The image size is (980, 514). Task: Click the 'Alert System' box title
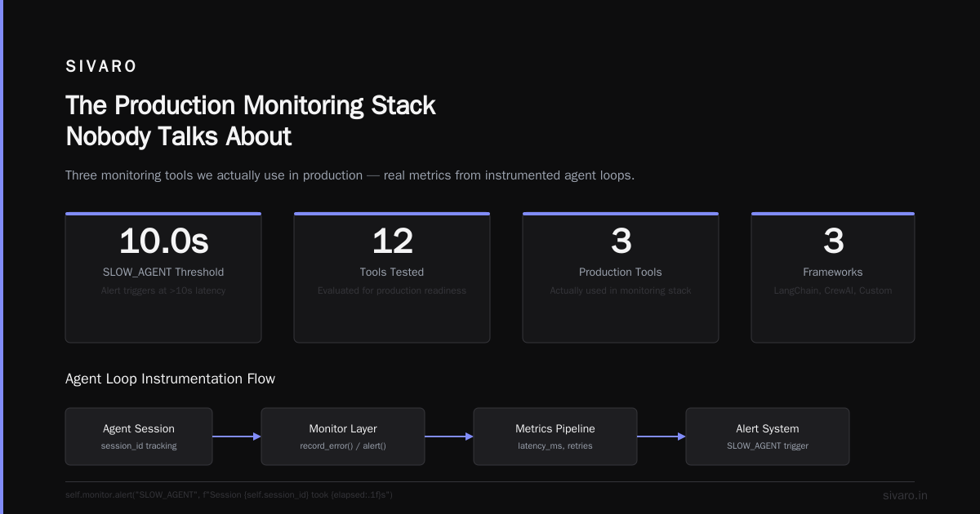768,429
